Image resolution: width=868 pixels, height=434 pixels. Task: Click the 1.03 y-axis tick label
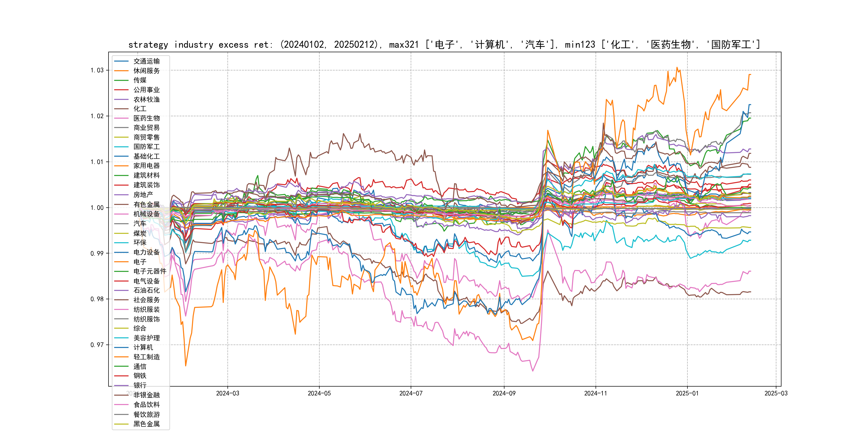pos(97,70)
